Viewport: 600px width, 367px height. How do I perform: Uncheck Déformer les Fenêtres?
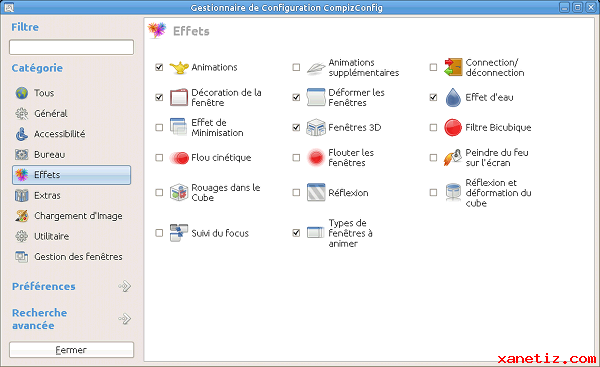pyautogui.click(x=296, y=97)
